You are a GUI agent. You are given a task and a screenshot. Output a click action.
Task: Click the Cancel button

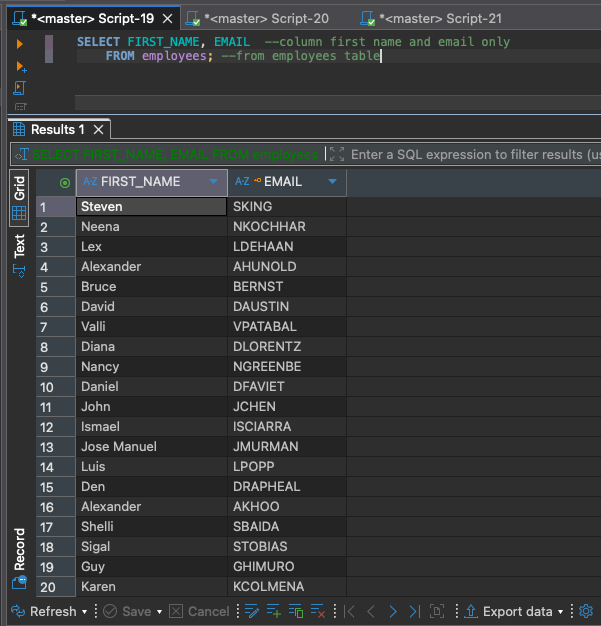(199, 611)
